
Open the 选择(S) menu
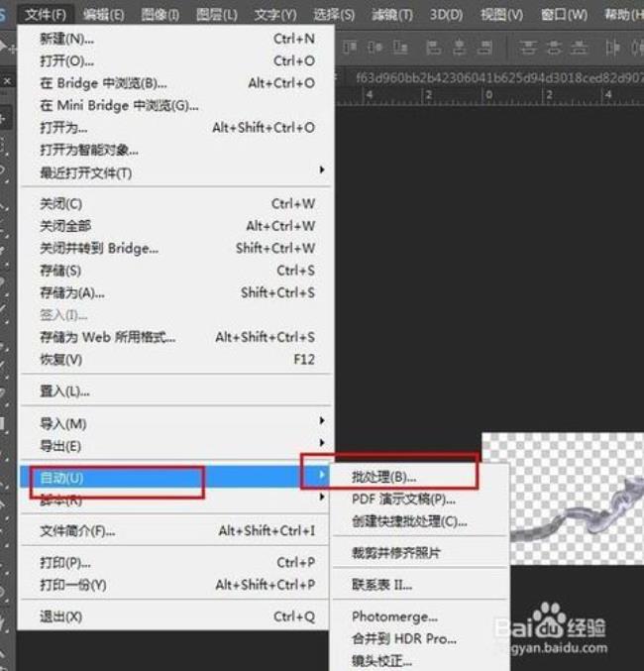point(334,15)
